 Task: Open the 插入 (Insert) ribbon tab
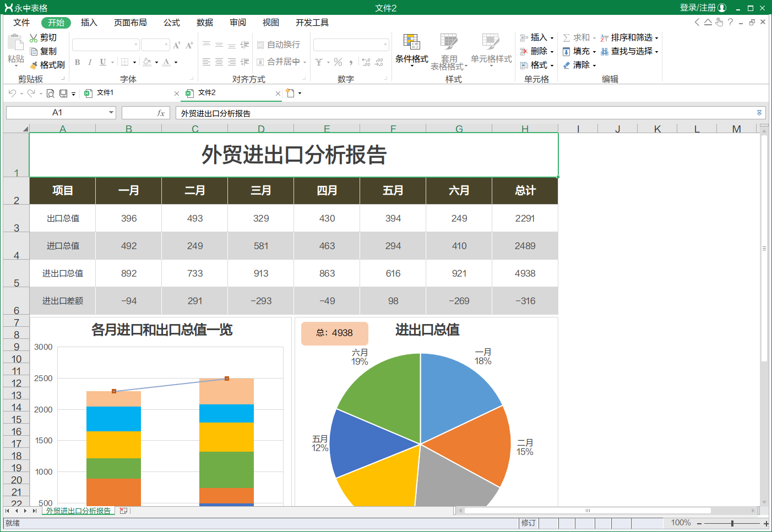coord(89,23)
